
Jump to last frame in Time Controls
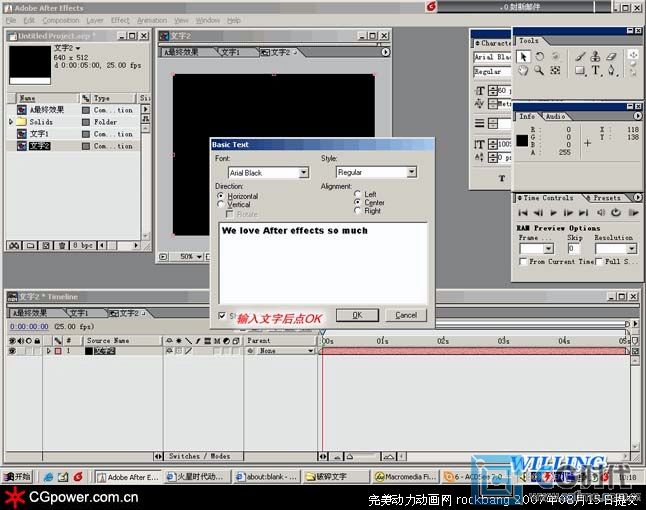point(583,213)
